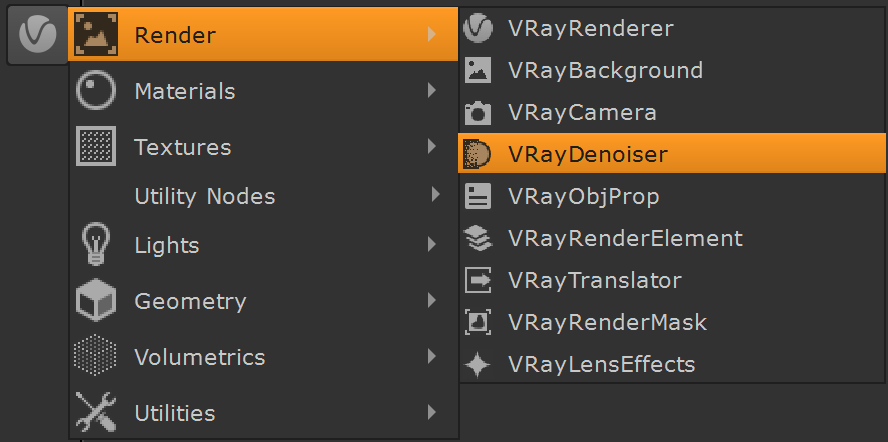
Task: Click the V-Ray logo toolbar button
Action: (37, 35)
